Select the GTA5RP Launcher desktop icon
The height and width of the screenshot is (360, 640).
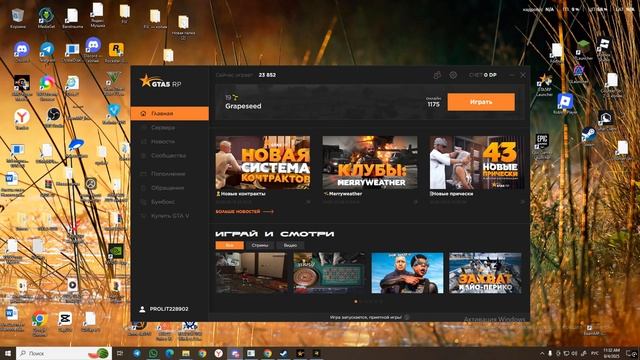tap(544, 85)
